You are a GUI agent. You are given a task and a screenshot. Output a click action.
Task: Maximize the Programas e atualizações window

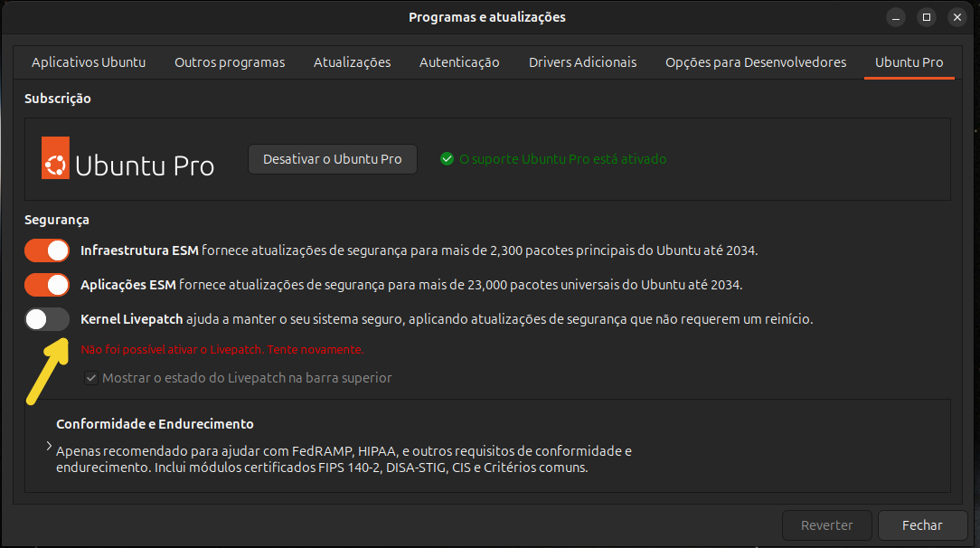926,17
